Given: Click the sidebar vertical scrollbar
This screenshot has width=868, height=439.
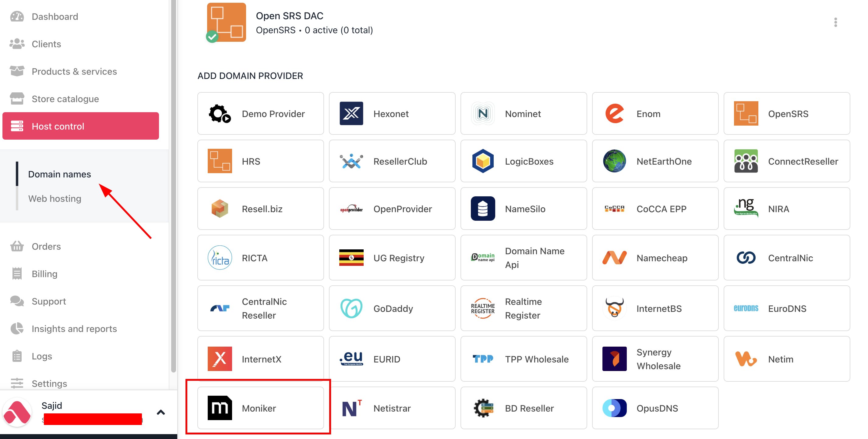Looking at the screenshot, I should [174, 186].
